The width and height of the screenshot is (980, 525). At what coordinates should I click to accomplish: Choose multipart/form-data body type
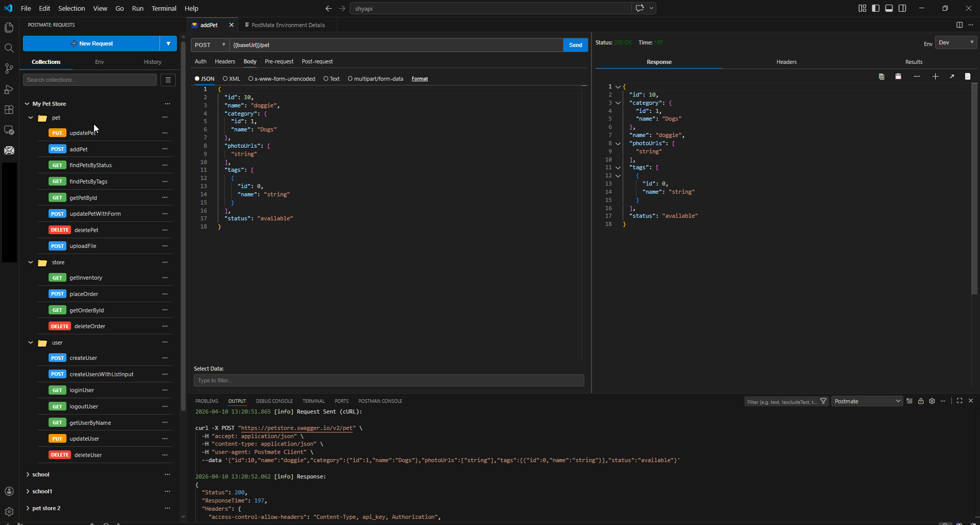tap(350, 79)
